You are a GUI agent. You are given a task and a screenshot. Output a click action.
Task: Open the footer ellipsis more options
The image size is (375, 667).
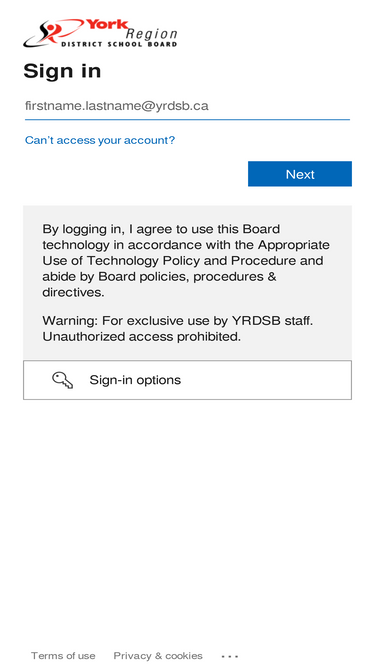(230, 656)
